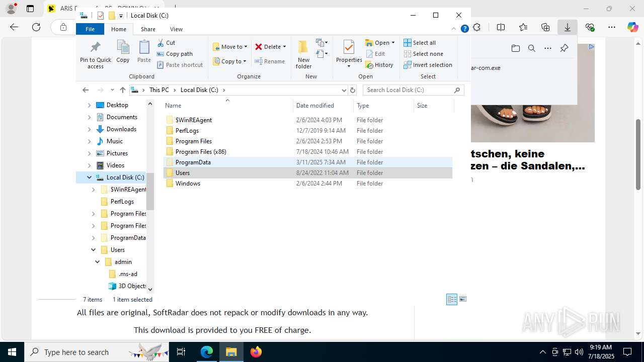This screenshot has width=644, height=362.
Task: Open Copy to dropdown
Action: 229,61
